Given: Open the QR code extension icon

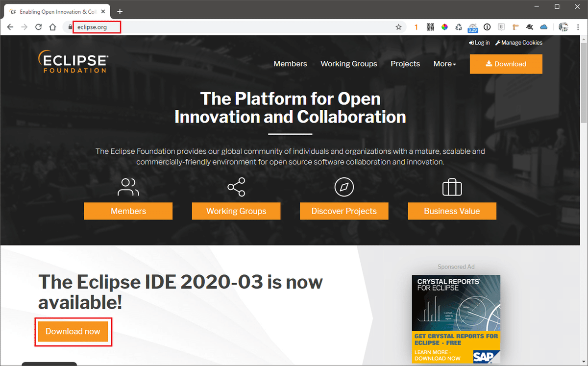Looking at the screenshot, I should click(x=430, y=27).
